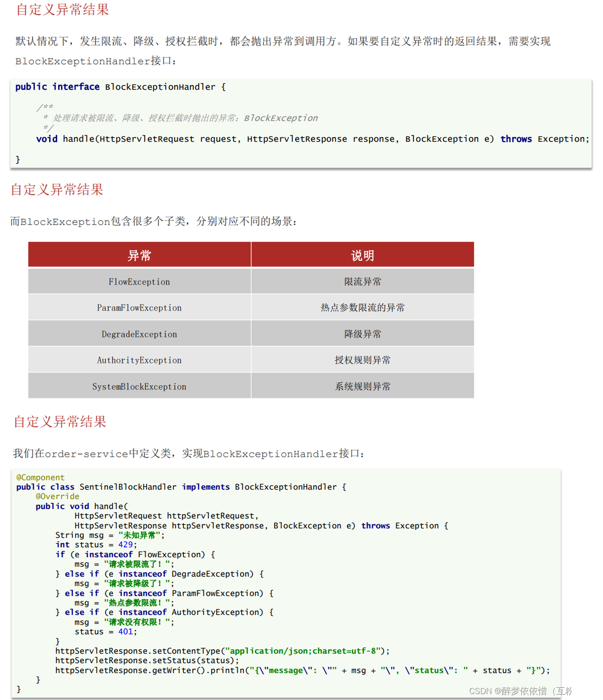Click the HttpServletRequest httpServletRequest parameter line
The image size is (603, 700).
pos(167,516)
